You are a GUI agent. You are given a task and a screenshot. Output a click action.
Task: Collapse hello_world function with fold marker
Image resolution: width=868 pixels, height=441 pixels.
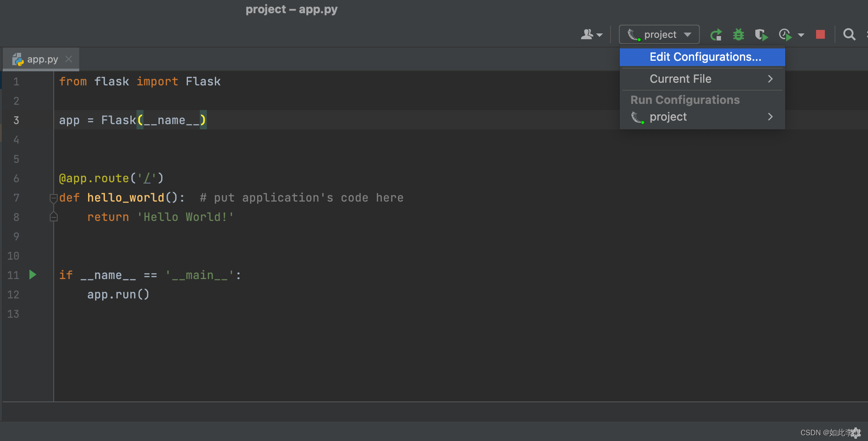53,198
